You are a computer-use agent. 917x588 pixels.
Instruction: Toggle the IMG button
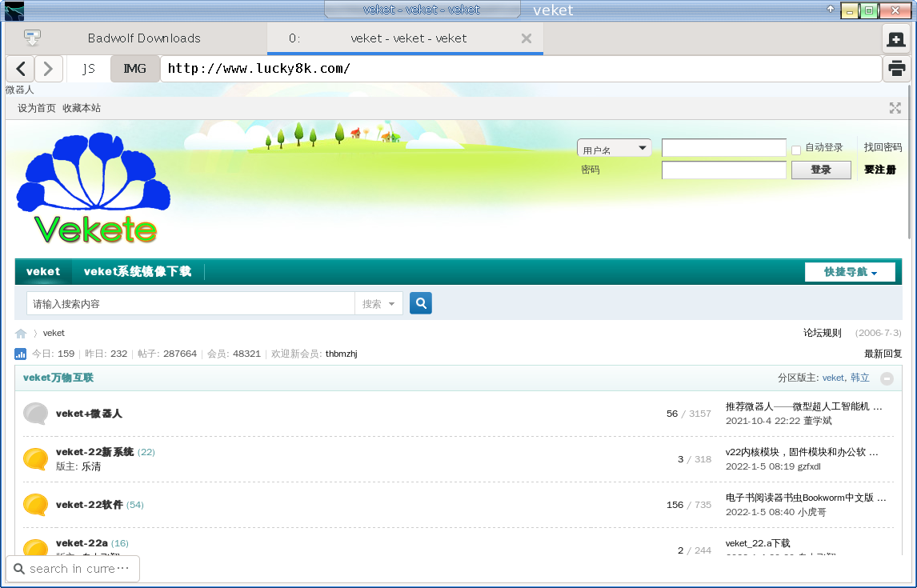pos(135,69)
